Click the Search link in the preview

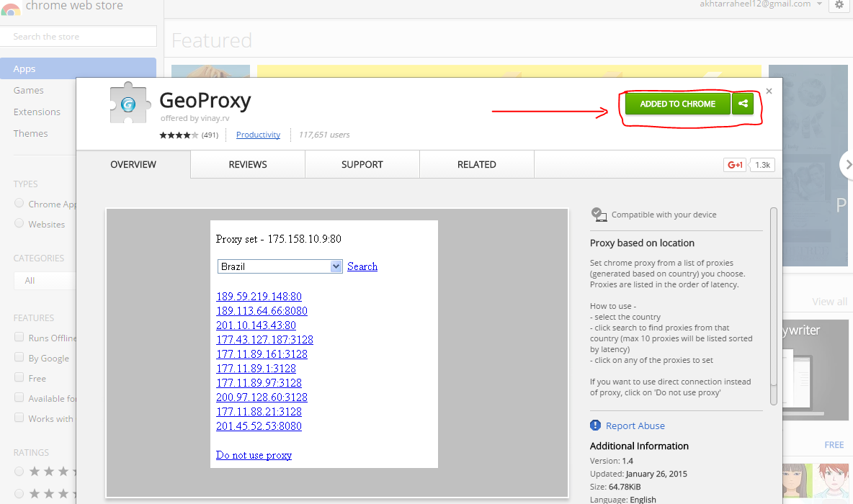click(x=362, y=266)
